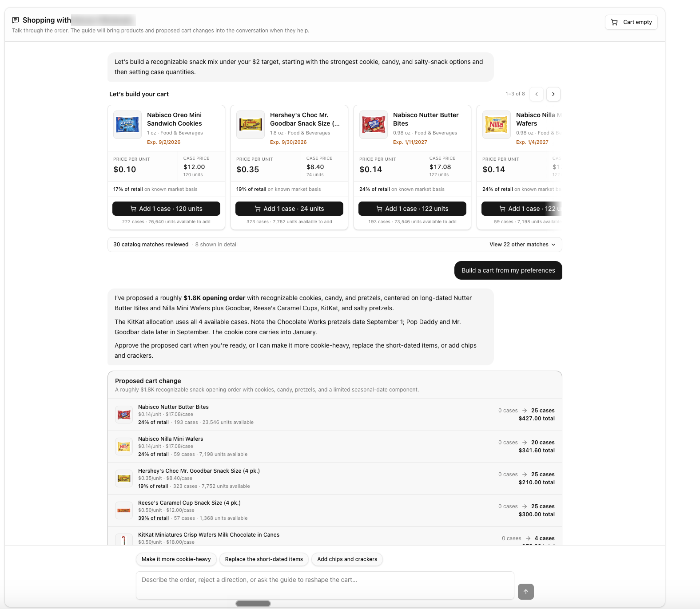Open the Cart empty button

click(631, 22)
